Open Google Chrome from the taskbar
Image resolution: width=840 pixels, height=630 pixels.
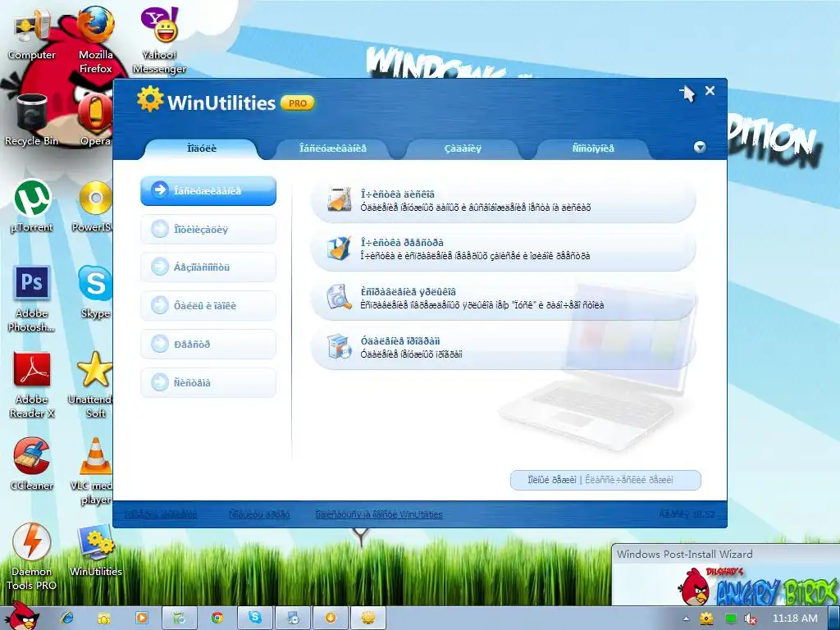click(x=217, y=618)
